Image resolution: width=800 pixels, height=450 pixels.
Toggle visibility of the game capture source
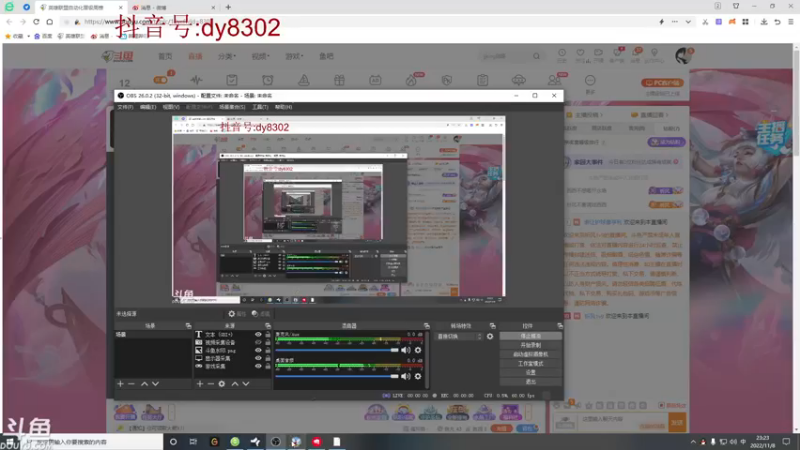(x=258, y=366)
